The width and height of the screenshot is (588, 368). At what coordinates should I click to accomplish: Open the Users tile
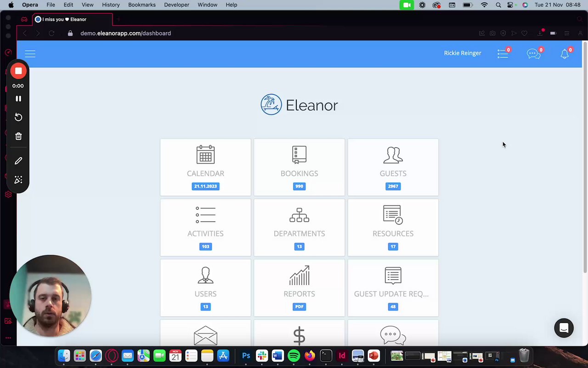tap(205, 288)
